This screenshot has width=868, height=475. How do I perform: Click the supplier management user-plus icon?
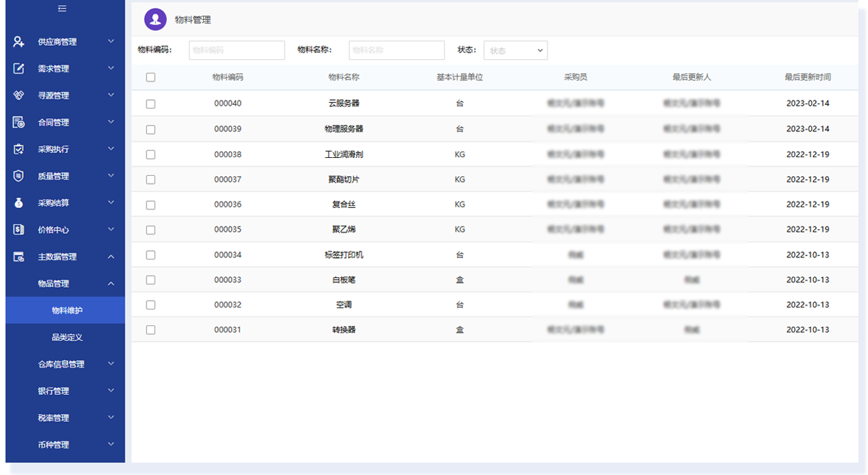pyautogui.click(x=19, y=42)
